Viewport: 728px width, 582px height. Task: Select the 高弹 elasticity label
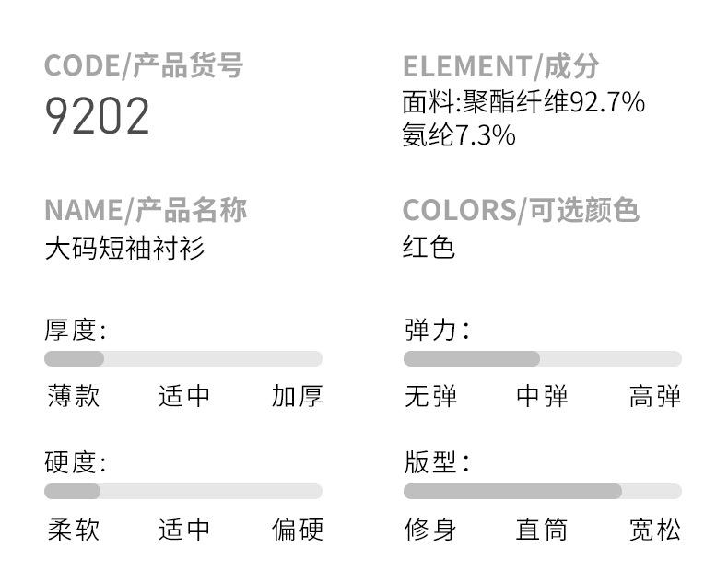point(654,397)
